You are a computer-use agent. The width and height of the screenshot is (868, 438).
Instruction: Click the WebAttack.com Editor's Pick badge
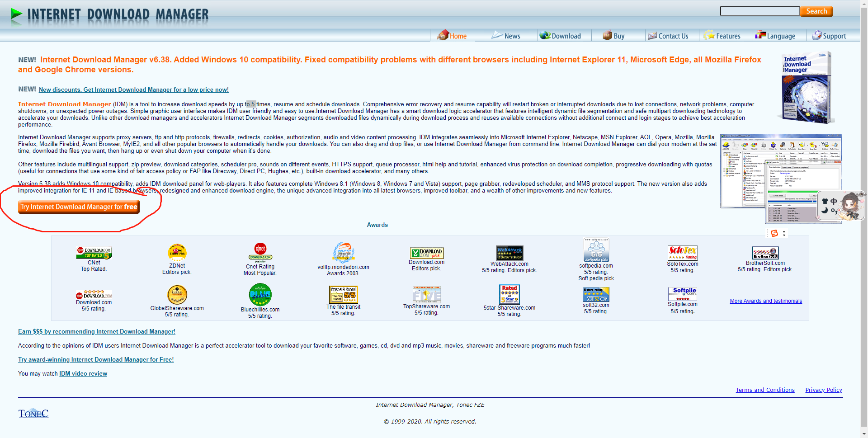(x=509, y=253)
